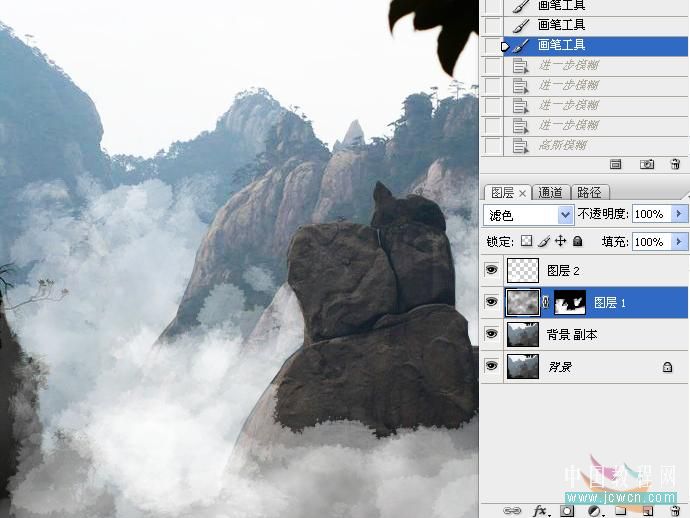690x518 pixels.
Task: Click the link layers icon
Action: 512,511
